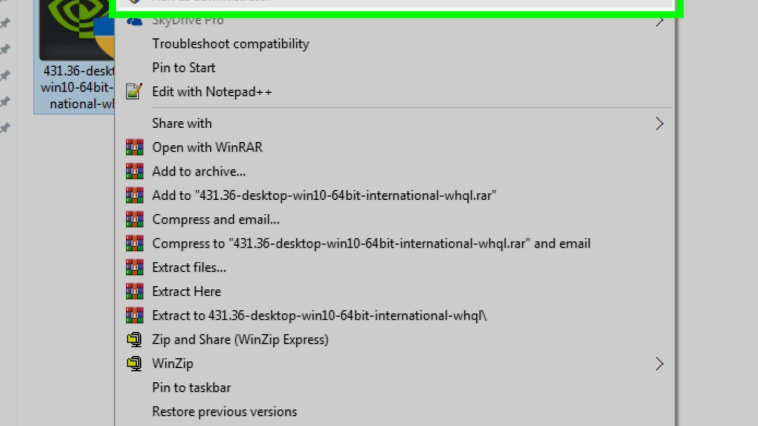Image resolution: width=758 pixels, height=426 pixels.
Task: Expand the SkyDrive Pro submenu arrow
Action: (x=659, y=20)
